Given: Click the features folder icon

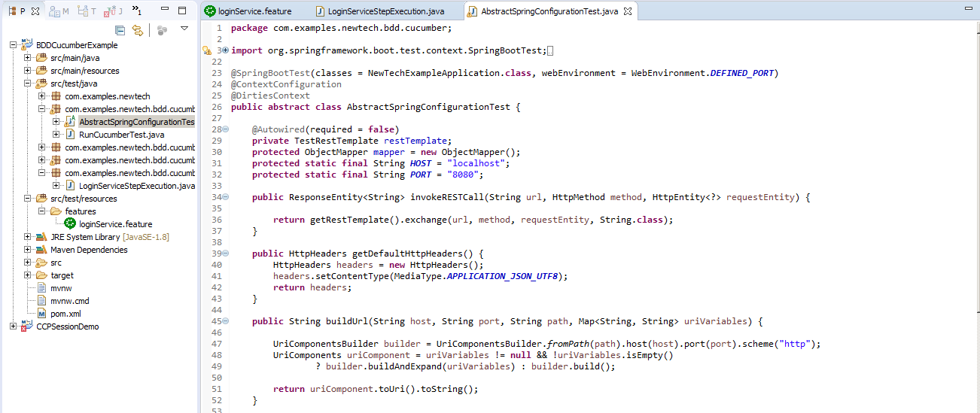Looking at the screenshot, I should coord(56,211).
